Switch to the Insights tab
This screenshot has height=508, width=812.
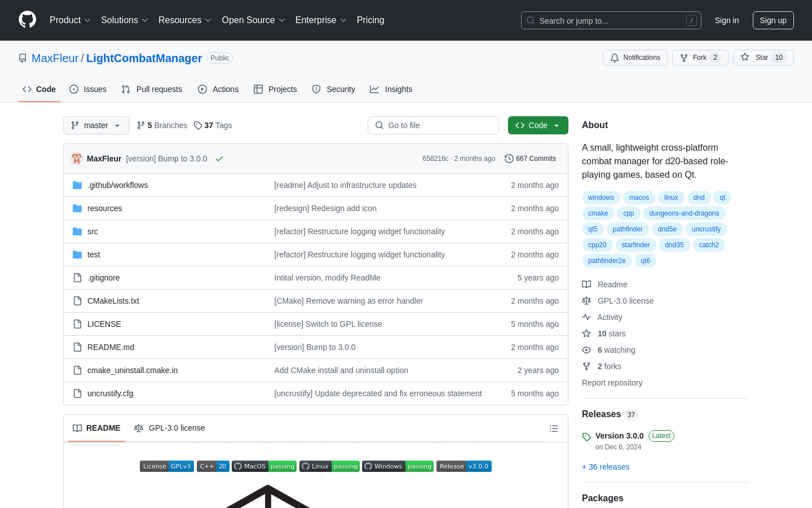[x=391, y=89]
